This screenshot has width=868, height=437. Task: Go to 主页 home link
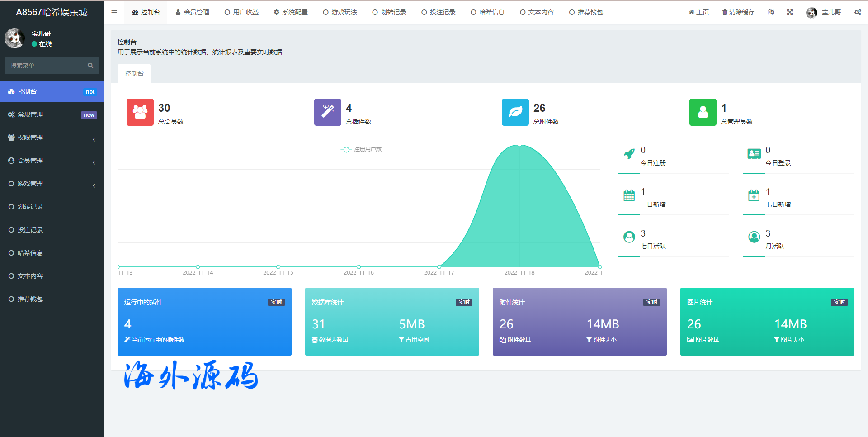pos(698,12)
